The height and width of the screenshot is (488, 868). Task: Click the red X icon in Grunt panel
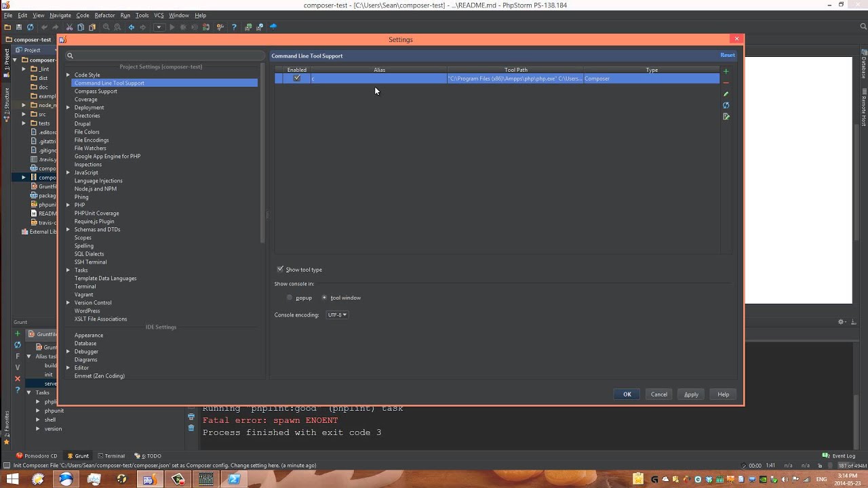tap(18, 378)
